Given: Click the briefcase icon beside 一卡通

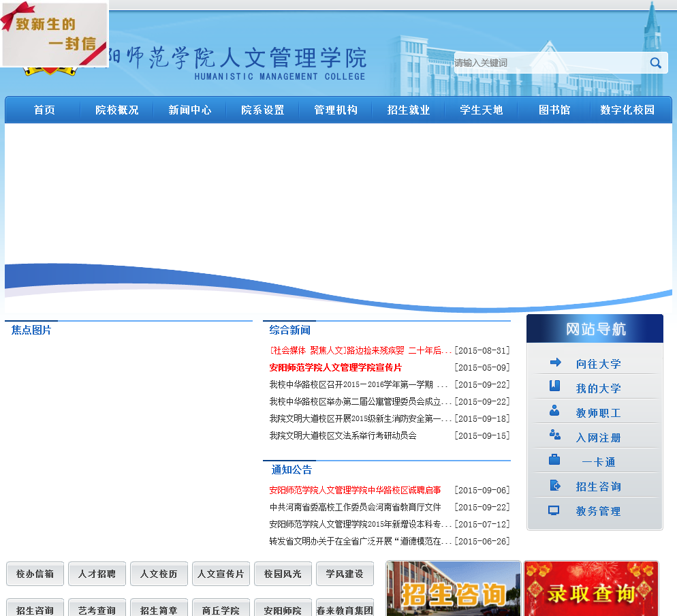Looking at the screenshot, I should pyautogui.click(x=554, y=459).
